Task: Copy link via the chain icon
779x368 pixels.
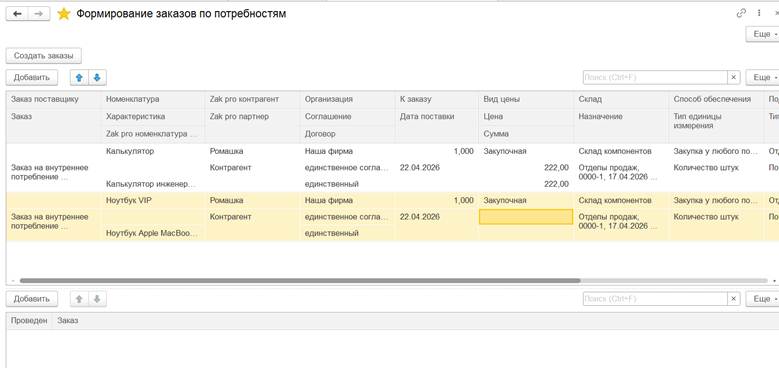Action: 741,13
